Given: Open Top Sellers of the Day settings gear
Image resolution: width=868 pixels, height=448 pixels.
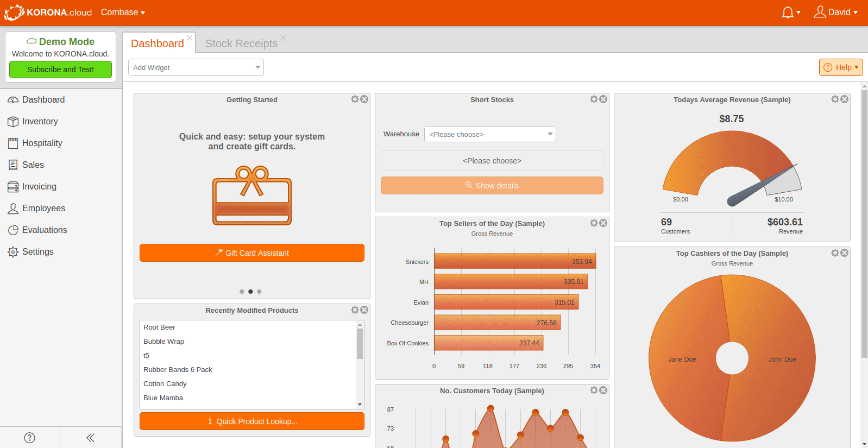Looking at the screenshot, I should (594, 223).
